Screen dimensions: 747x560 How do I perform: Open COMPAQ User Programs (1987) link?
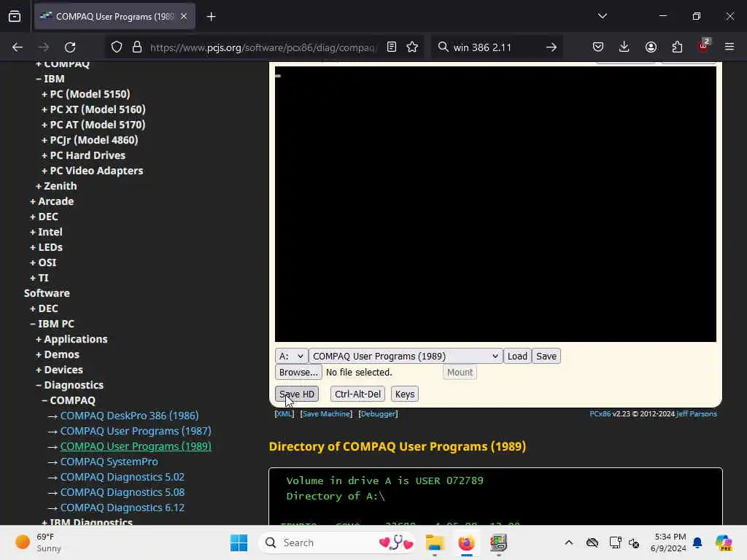[x=136, y=430]
